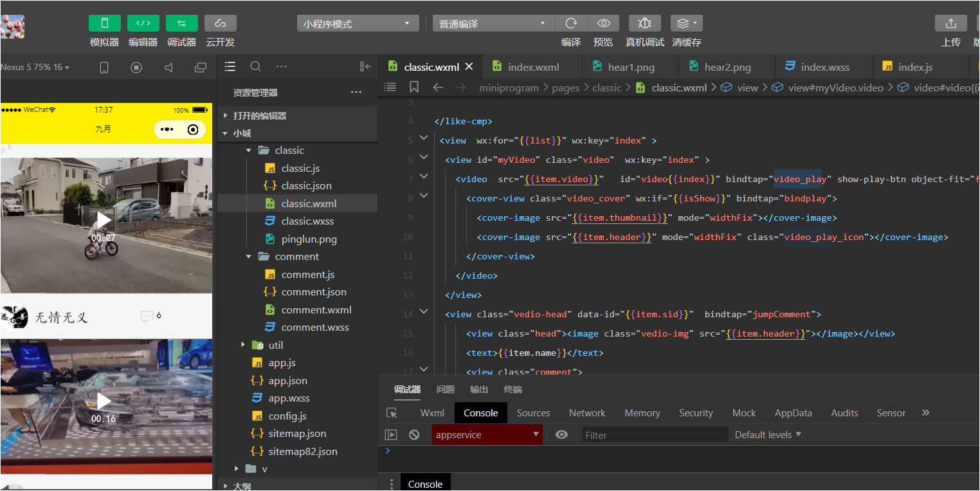
Task: Click the real device debug bug icon
Action: point(644,23)
